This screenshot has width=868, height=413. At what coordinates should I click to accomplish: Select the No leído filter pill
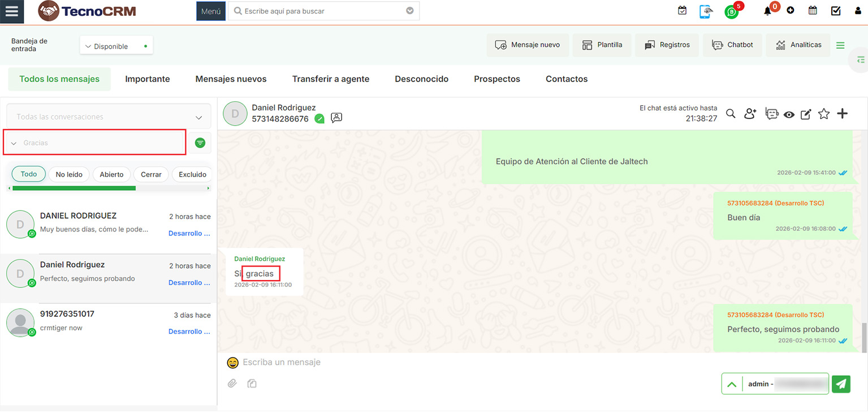(x=69, y=174)
